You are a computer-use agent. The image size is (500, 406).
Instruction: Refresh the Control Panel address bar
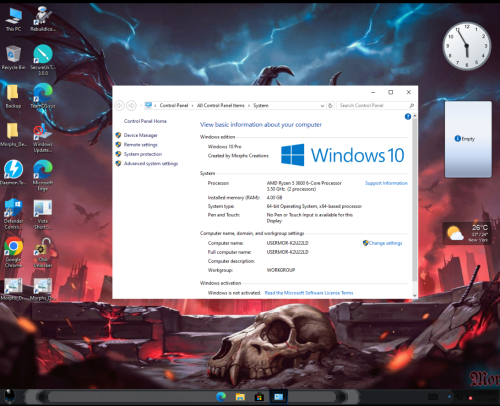(330, 106)
